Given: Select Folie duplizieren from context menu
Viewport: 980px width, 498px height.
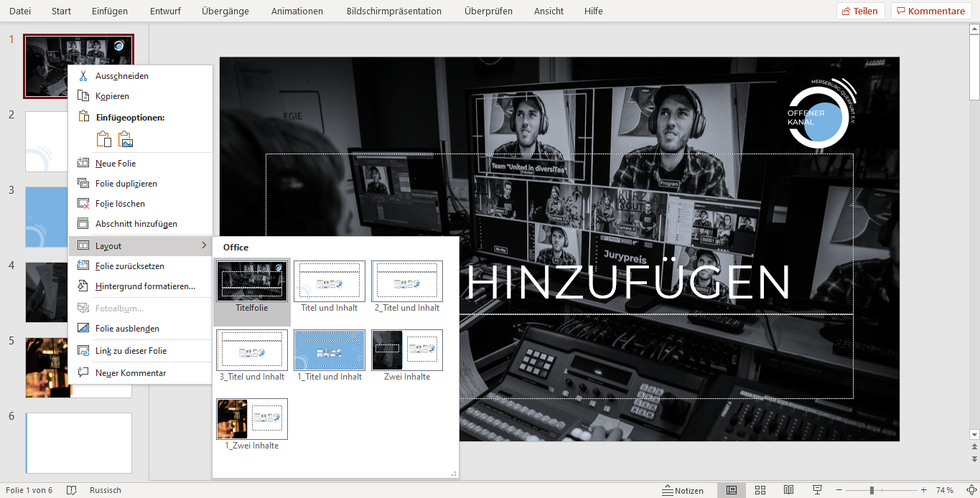Looking at the screenshot, I should [126, 184].
